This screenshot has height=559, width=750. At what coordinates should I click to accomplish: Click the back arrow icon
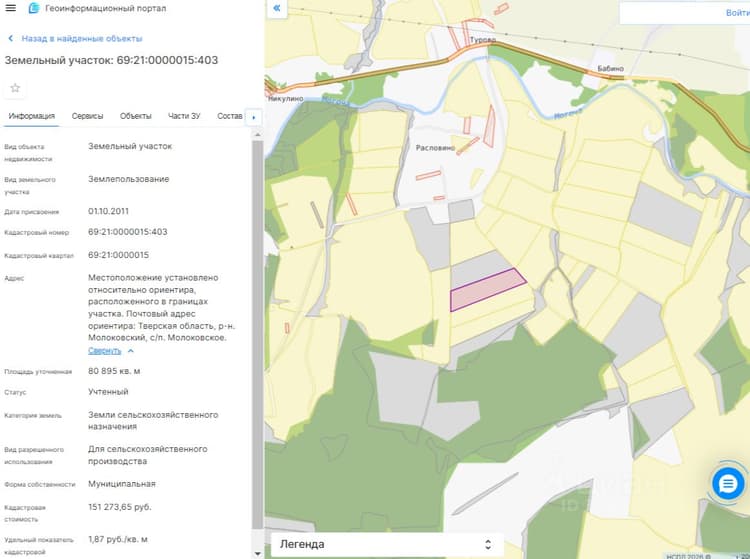point(10,38)
